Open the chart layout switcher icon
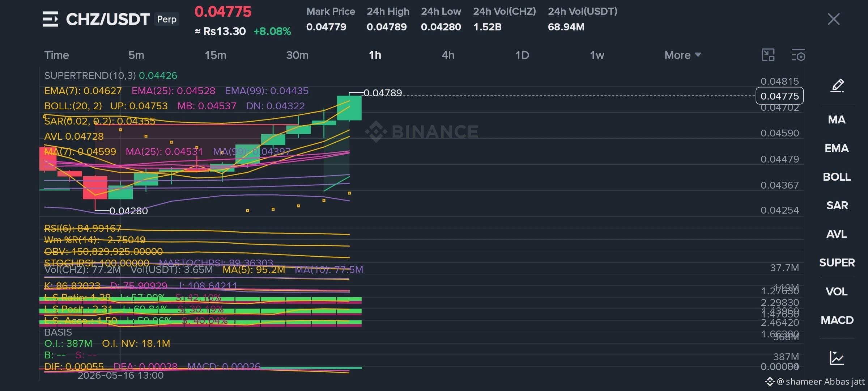This screenshot has height=391, width=868. 768,55
